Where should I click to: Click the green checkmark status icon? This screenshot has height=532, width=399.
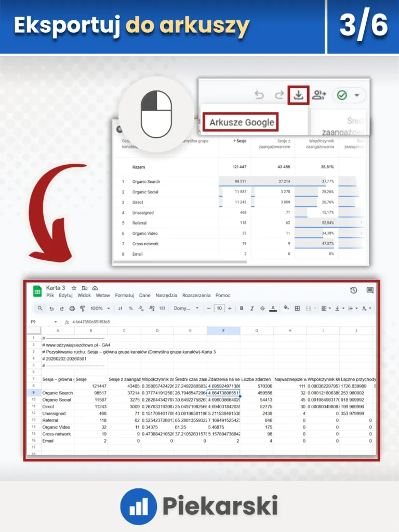(342, 95)
